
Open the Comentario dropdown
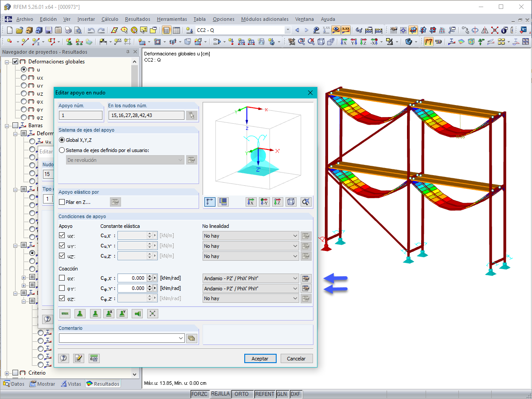(180, 338)
